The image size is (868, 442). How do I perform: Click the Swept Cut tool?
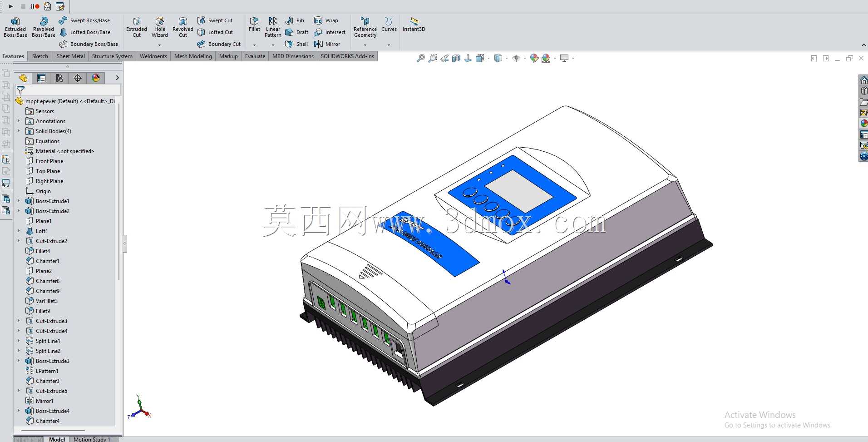point(215,20)
